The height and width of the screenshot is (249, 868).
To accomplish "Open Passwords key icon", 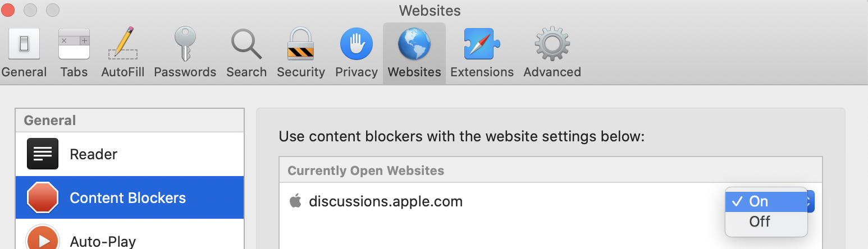I will pos(185,44).
